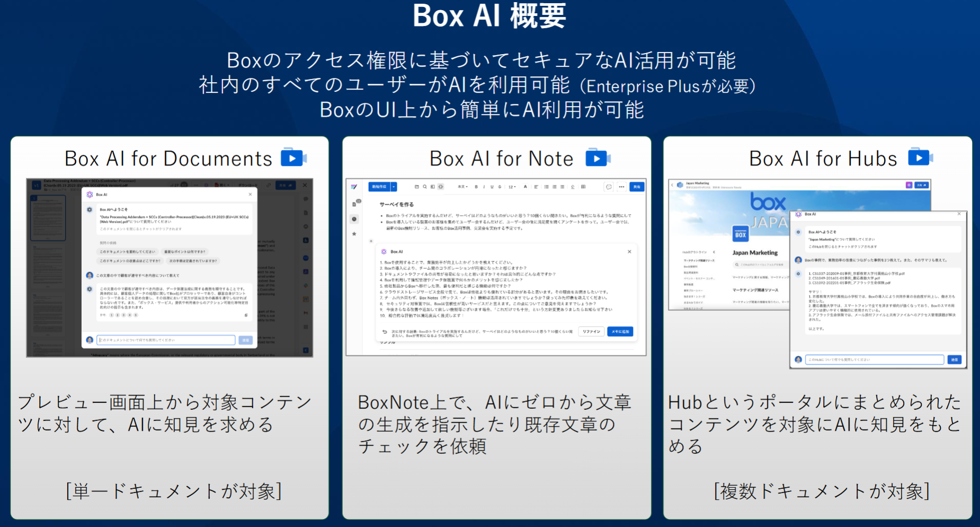980x527 pixels.
Task: Open the font size 12 dropdown
Action: click(512, 187)
